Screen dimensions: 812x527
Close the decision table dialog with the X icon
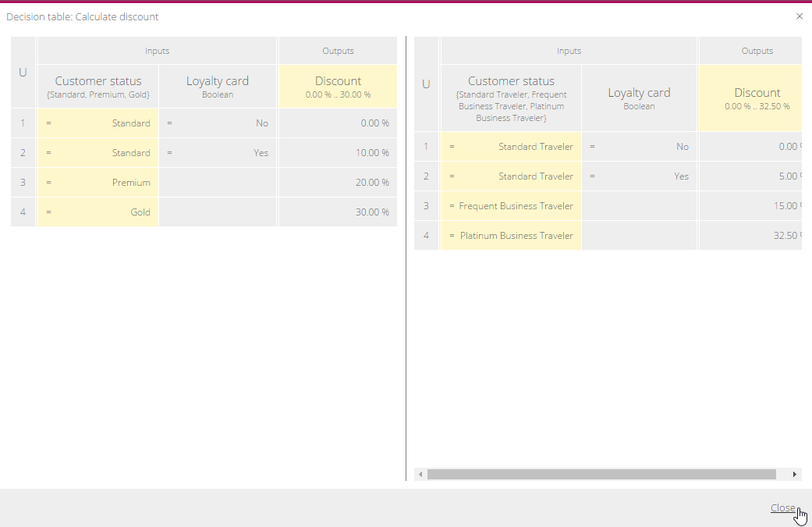click(799, 16)
